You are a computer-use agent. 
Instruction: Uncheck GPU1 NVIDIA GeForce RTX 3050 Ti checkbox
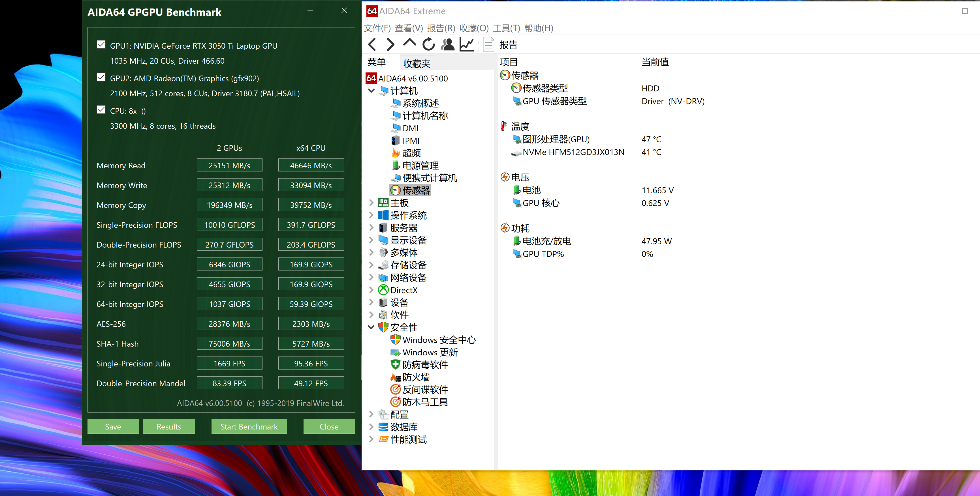click(x=101, y=45)
